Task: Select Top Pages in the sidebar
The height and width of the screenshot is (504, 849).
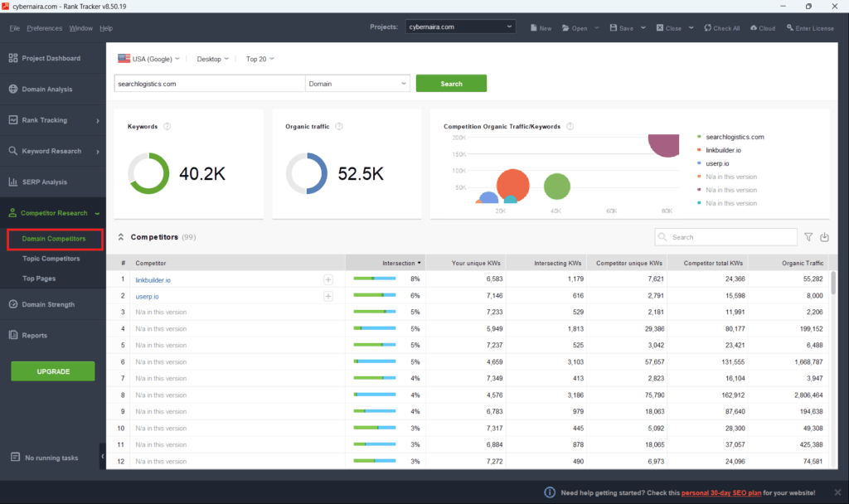Action: click(39, 279)
